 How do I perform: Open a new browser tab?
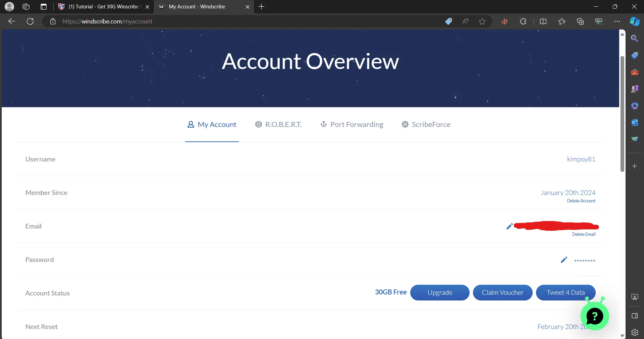[x=262, y=7]
